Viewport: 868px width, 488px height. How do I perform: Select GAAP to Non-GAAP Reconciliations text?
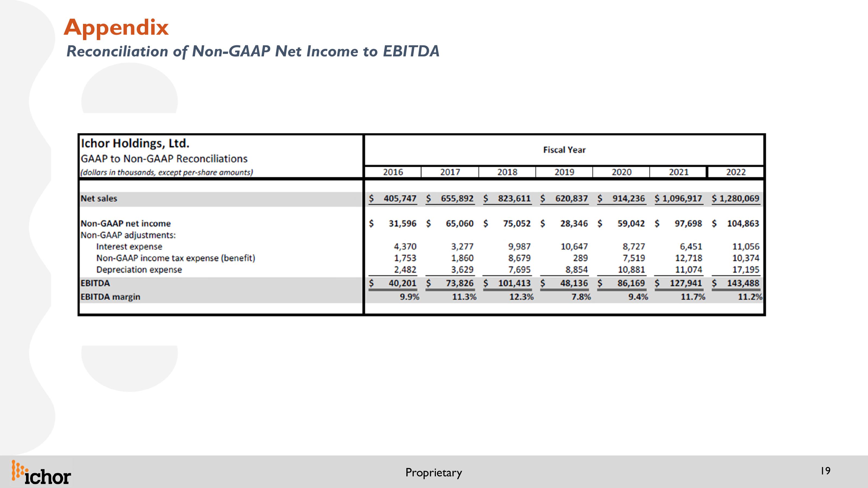164,158
